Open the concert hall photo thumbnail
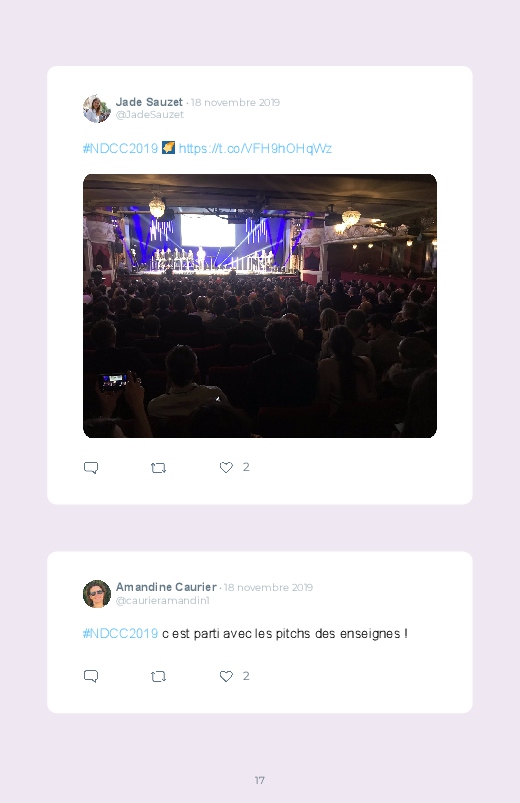Viewport: 520px width, 803px height. click(x=260, y=306)
